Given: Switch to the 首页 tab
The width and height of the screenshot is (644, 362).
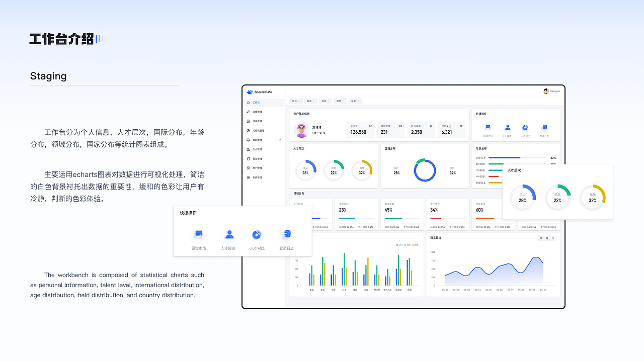Looking at the screenshot, I should point(295,101).
